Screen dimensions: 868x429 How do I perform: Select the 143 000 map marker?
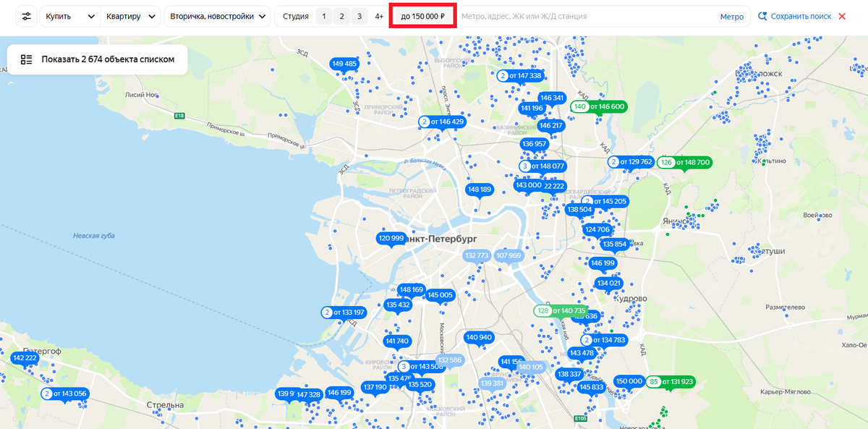click(x=528, y=185)
